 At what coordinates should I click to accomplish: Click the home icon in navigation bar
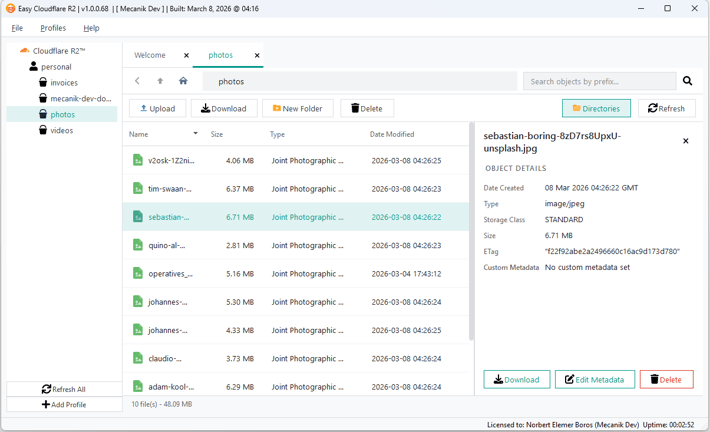coord(183,81)
